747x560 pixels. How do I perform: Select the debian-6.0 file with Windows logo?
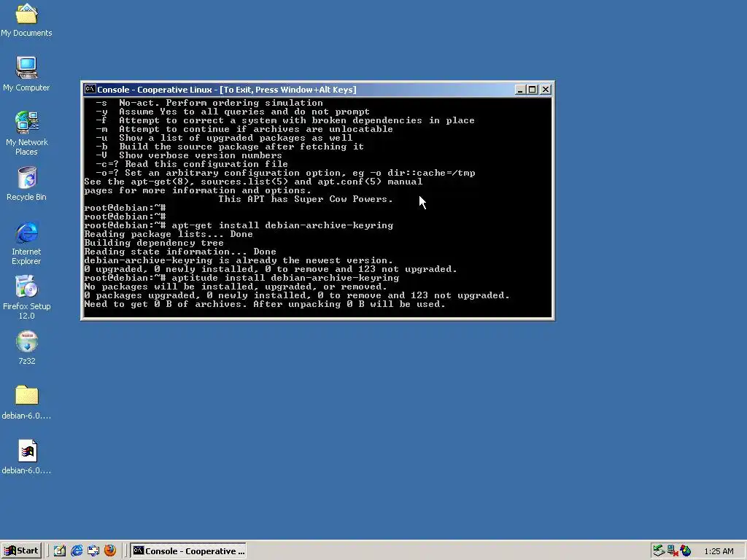tap(26, 457)
